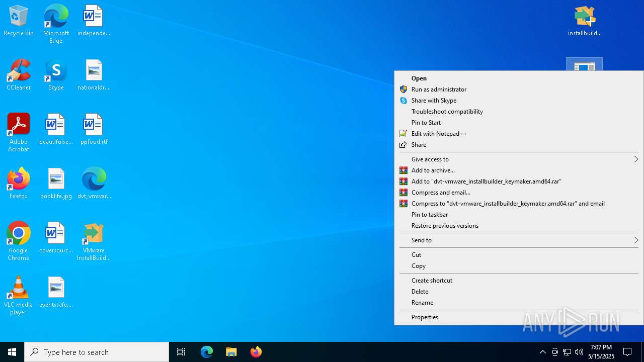Compress to keymaker.amd64.rar and email

tap(519, 204)
